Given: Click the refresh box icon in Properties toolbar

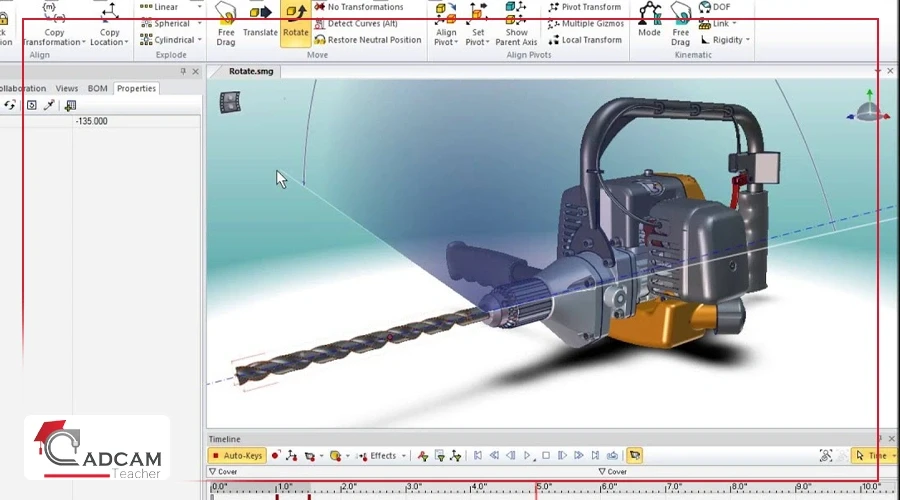Looking at the screenshot, I should click(32, 105).
